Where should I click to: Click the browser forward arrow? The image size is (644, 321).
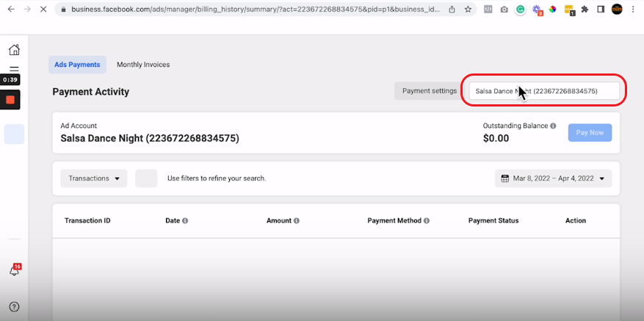click(x=27, y=9)
